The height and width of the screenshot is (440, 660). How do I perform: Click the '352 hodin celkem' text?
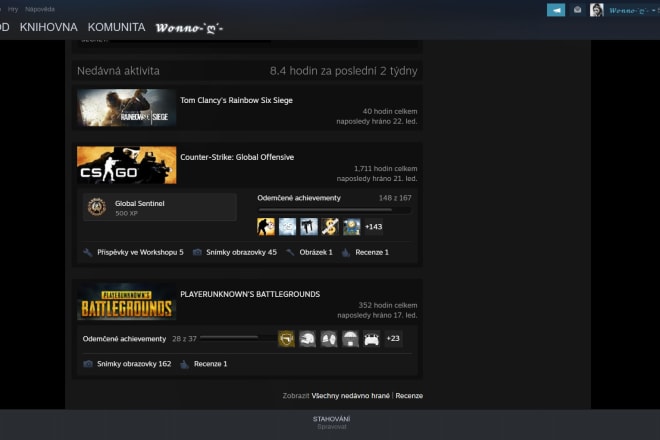point(388,305)
